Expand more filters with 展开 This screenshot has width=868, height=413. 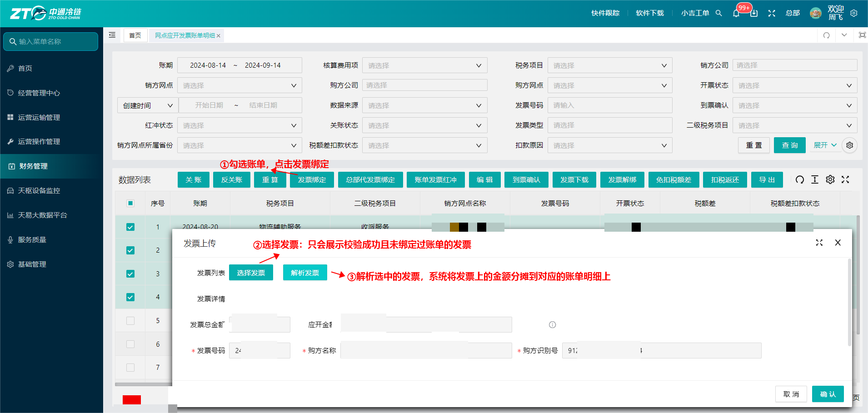click(825, 145)
